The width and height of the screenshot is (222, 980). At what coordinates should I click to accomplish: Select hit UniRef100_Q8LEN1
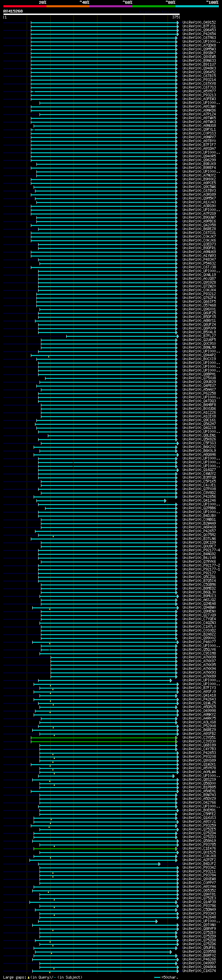[199, 436]
